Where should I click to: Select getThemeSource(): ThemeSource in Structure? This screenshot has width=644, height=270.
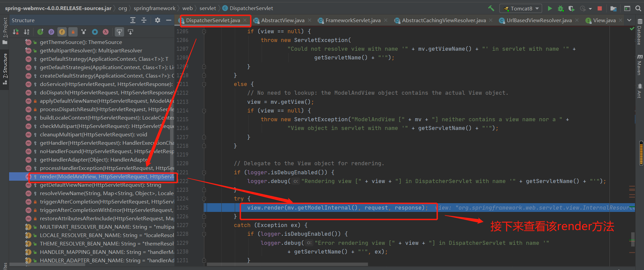pyautogui.click(x=92, y=42)
